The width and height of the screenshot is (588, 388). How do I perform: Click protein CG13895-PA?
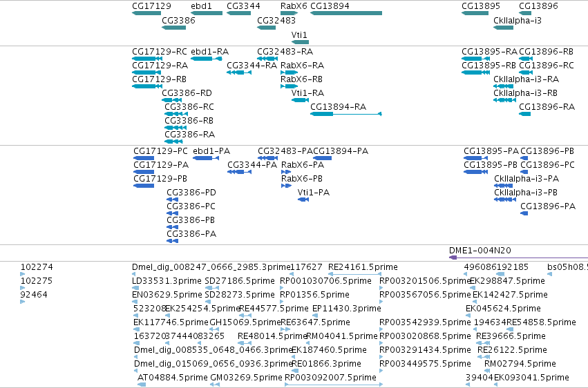click(x=475, y=158)
